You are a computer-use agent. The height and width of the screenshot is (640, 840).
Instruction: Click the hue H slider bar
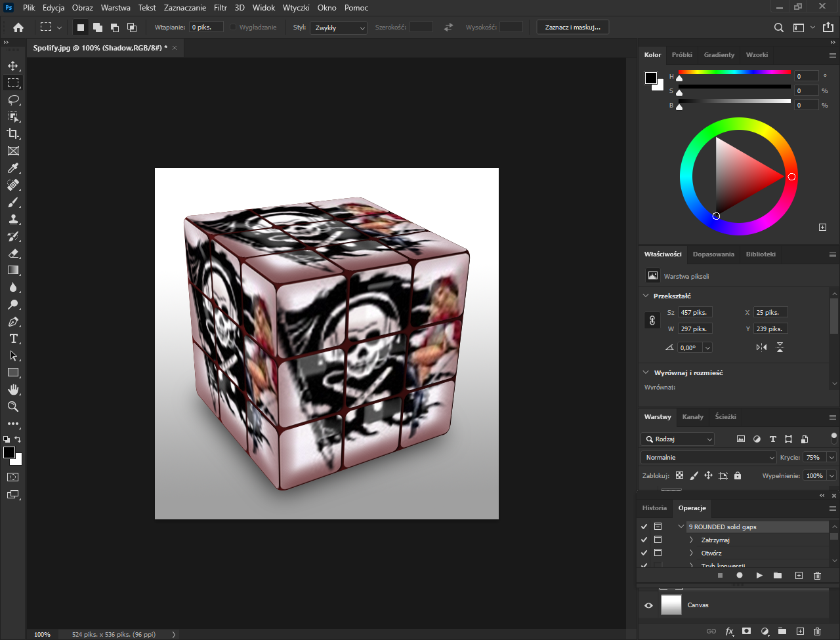pyautogui.click(x=734, y=72)
